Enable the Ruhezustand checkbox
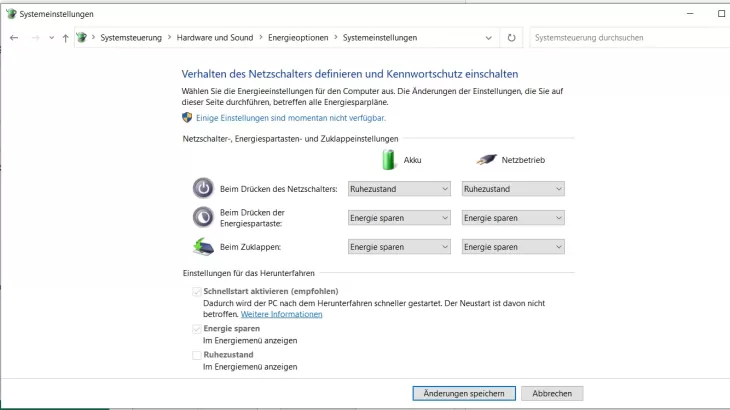This screenshot has height=410, width=730. pyautogui.click(x=196, y=355)
